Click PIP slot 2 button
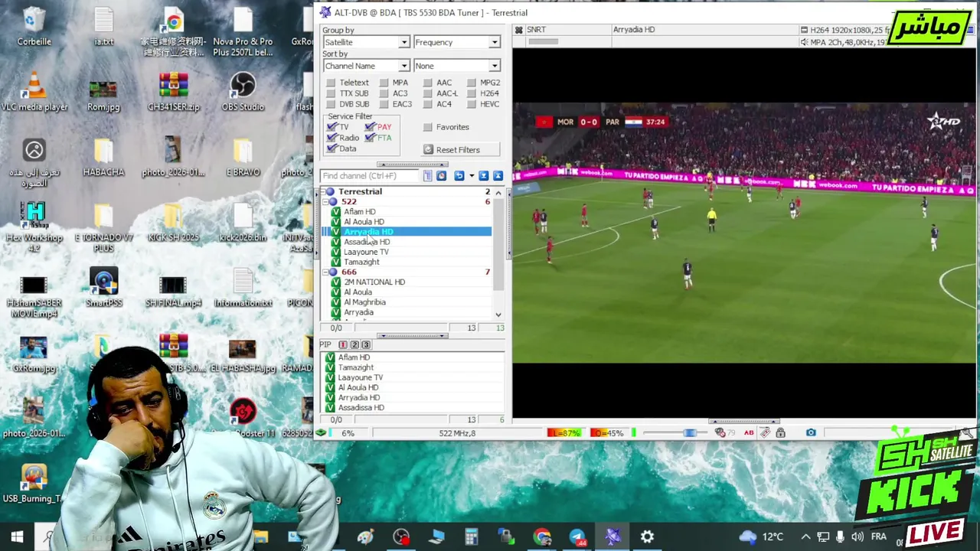The width and height of the screenshot is (980, 551). click(x=354, y=345)
